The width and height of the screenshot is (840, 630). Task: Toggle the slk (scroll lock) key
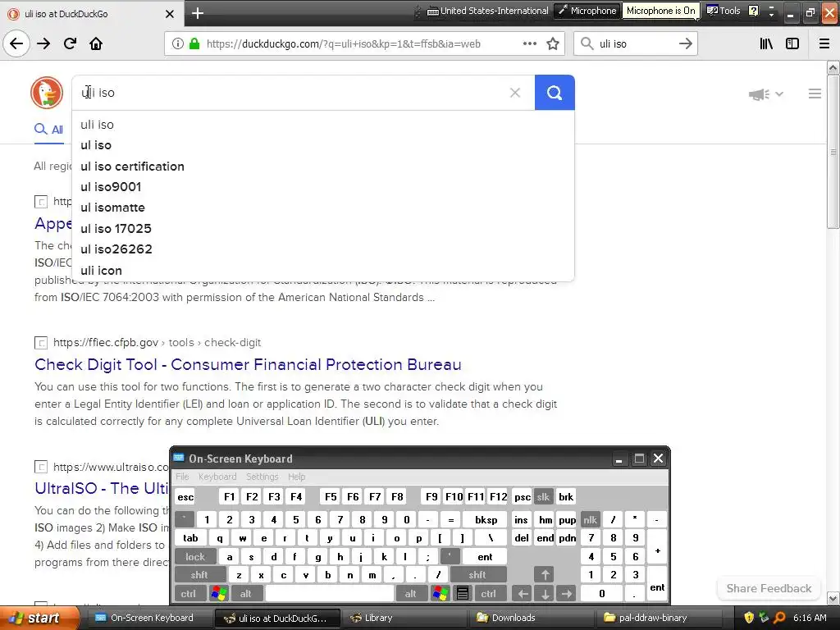[543, 496]
